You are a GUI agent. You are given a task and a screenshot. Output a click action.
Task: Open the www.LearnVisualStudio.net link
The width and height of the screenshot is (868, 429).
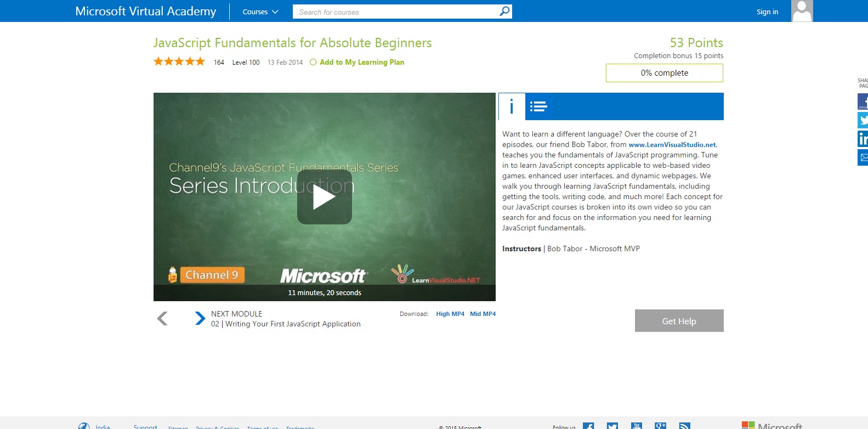coord(672,145)
